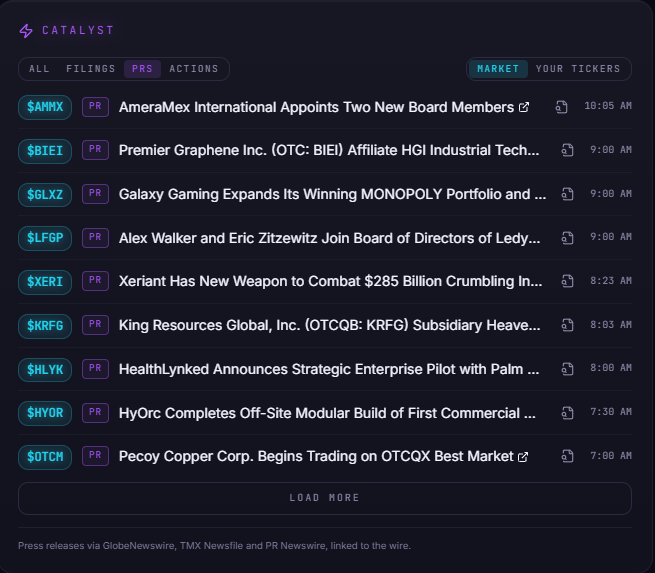The width and height of the screenshot is (655, 573).
Task: Open HealthLynked Strategic Enterprise Pilot headline
Action: [x=329, y=369]
